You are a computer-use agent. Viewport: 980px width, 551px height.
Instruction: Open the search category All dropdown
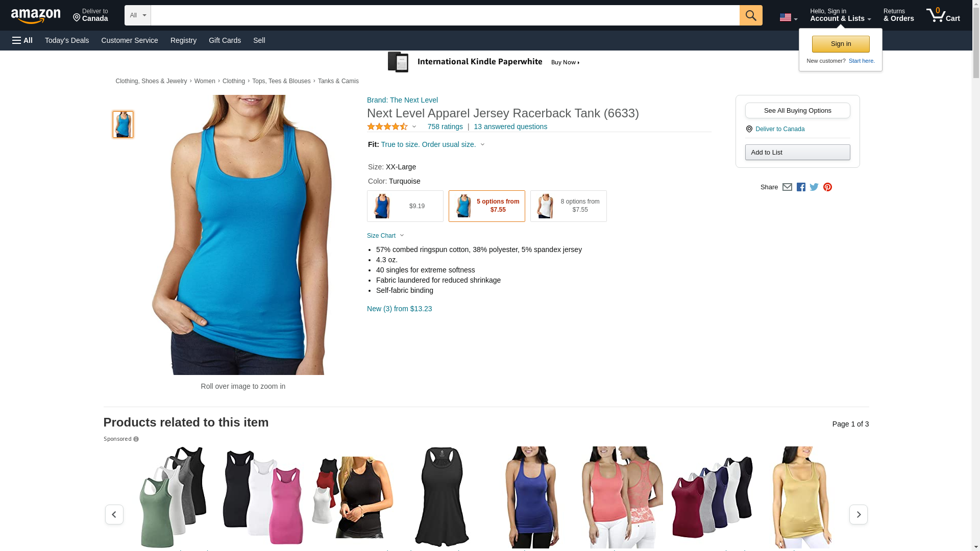tap(138, 15)
